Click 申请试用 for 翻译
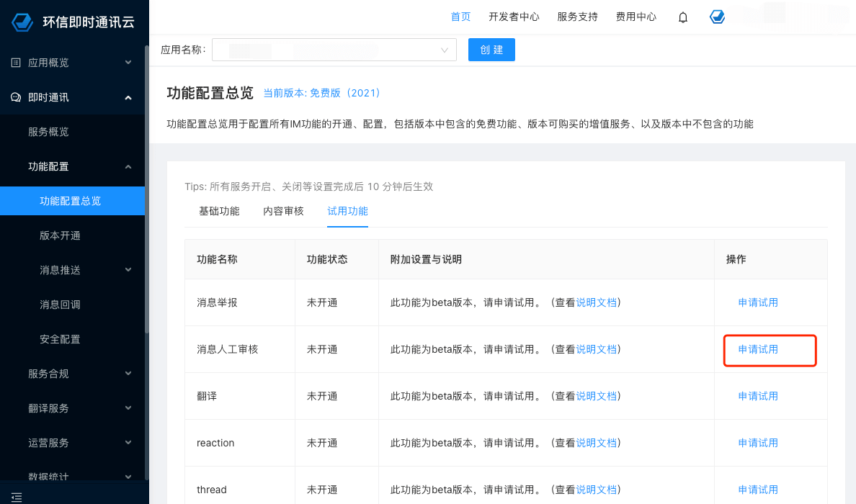The height and width of the screenshot is (504, 856). click(758, 397)
